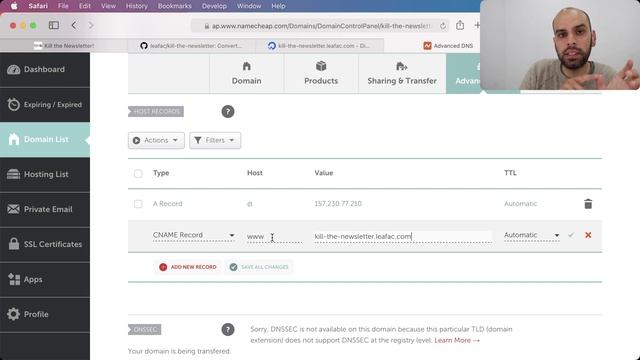Screen dimensions: 640x360
Task: Open the Dashboard sidebar item
Action: click(45, 70)
